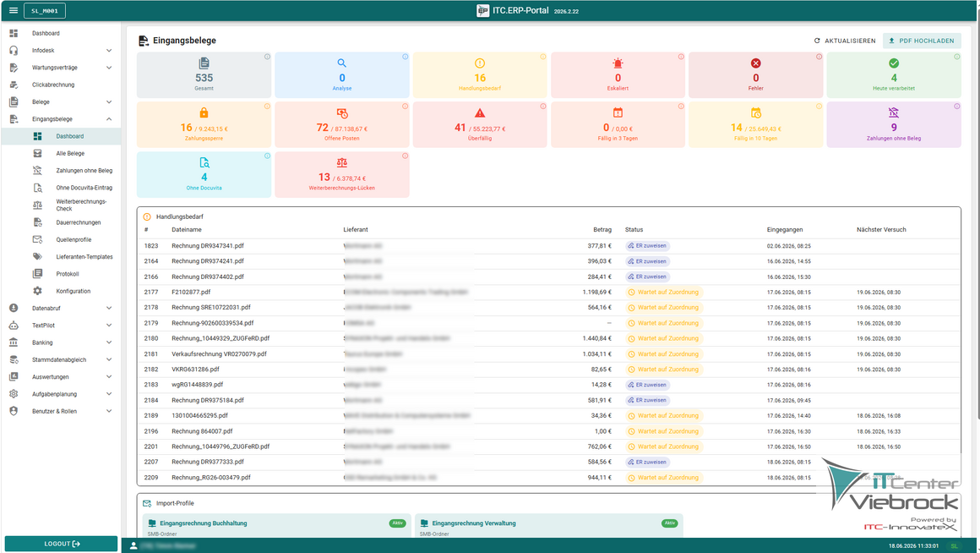Open row Rechnung DR9347341.pdf
This screenshot has width=980, height=553.
[549, 246]
